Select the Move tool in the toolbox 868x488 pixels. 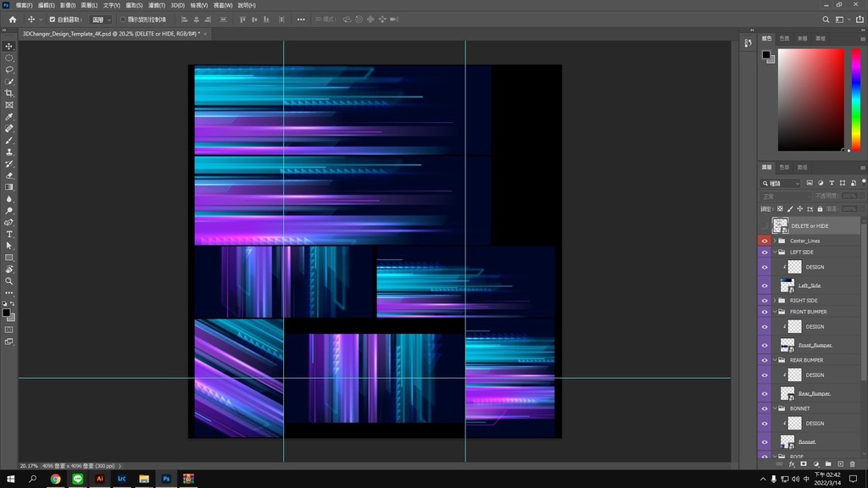9,47
